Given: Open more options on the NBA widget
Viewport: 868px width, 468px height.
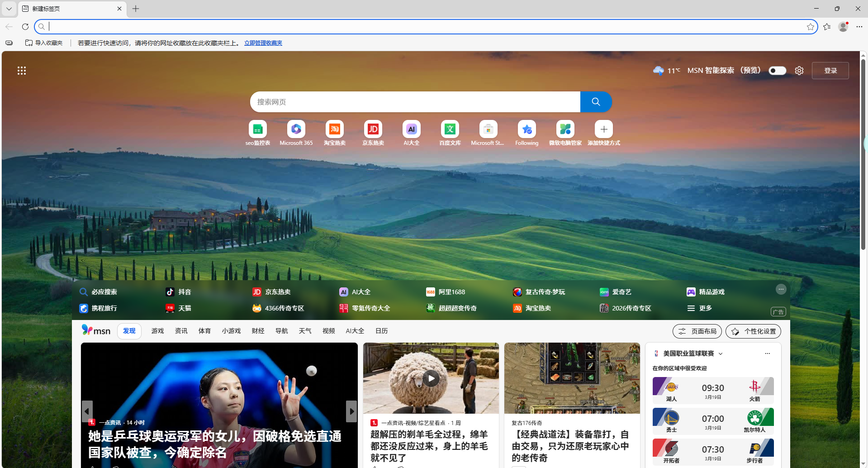Looking at the screenshot, I should click(767, 353).
